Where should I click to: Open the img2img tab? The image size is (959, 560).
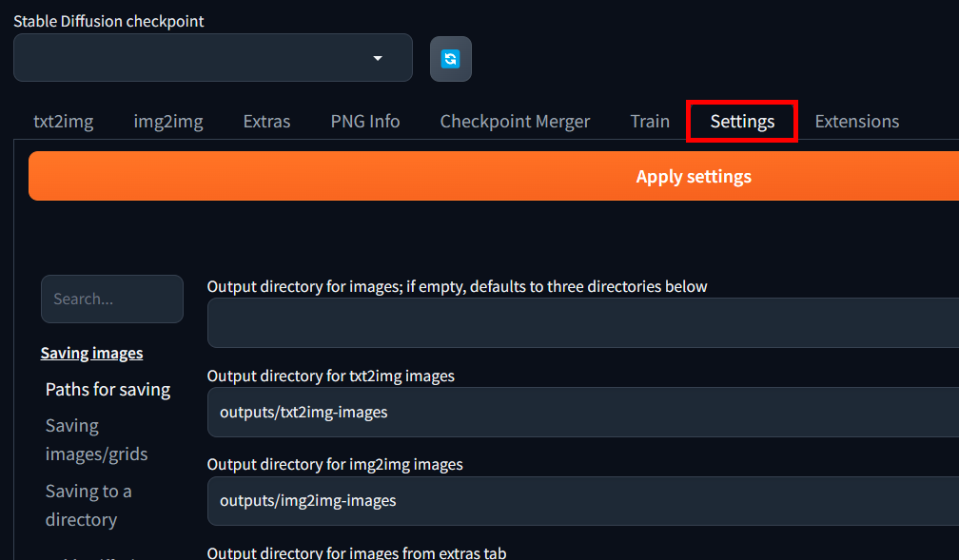point(168,122)
